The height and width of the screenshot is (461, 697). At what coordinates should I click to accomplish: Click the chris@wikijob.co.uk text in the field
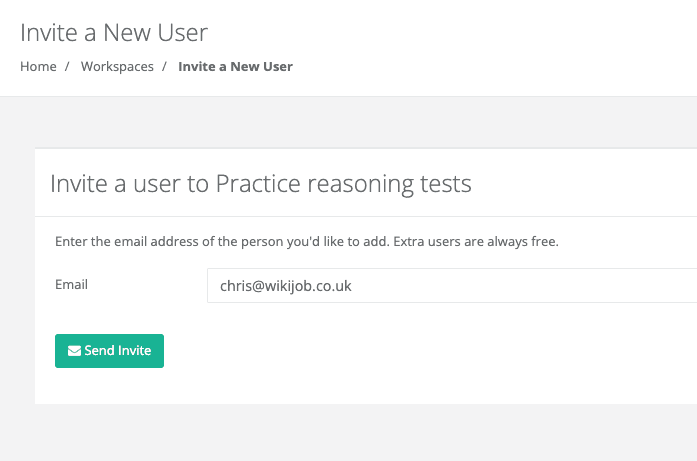(286, 286)
